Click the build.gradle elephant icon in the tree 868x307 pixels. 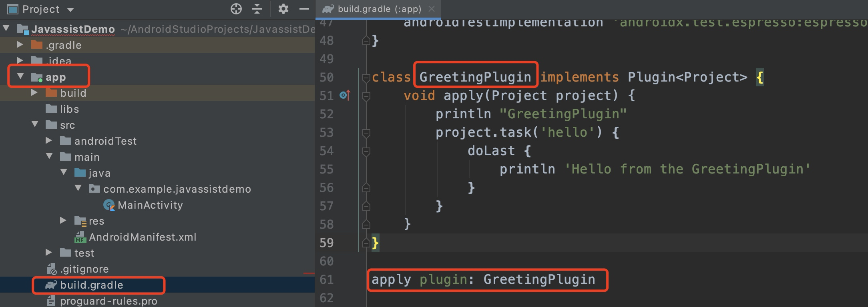51,285
